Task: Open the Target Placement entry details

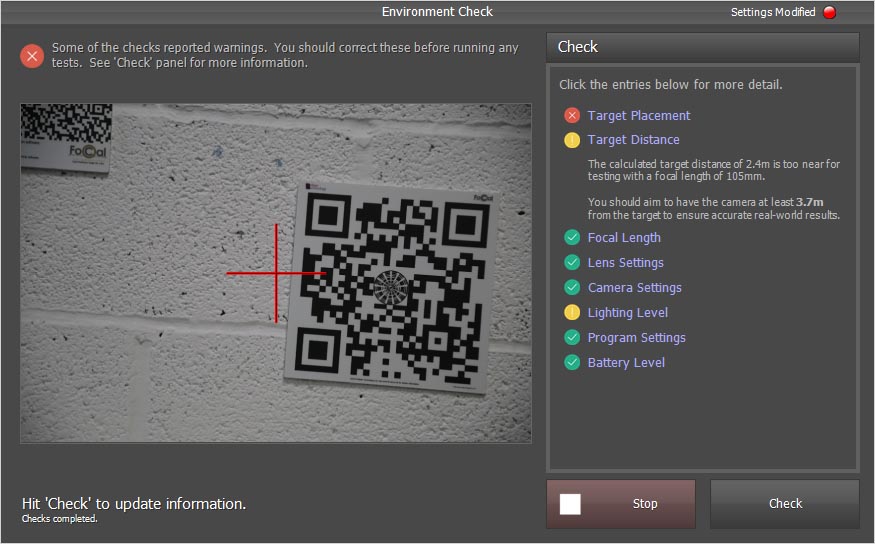Action: click(x=639, y=115)
